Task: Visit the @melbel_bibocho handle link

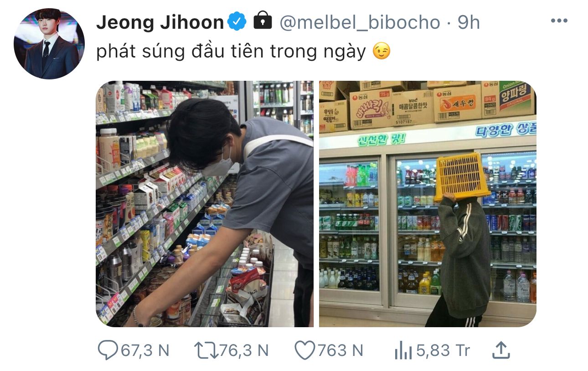Action: coord(360,22)
